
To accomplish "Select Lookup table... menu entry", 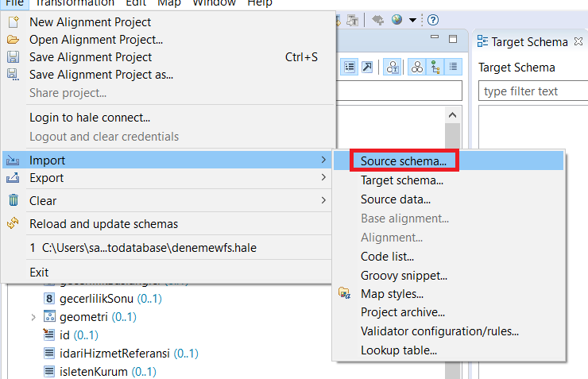I will (448, 350).
